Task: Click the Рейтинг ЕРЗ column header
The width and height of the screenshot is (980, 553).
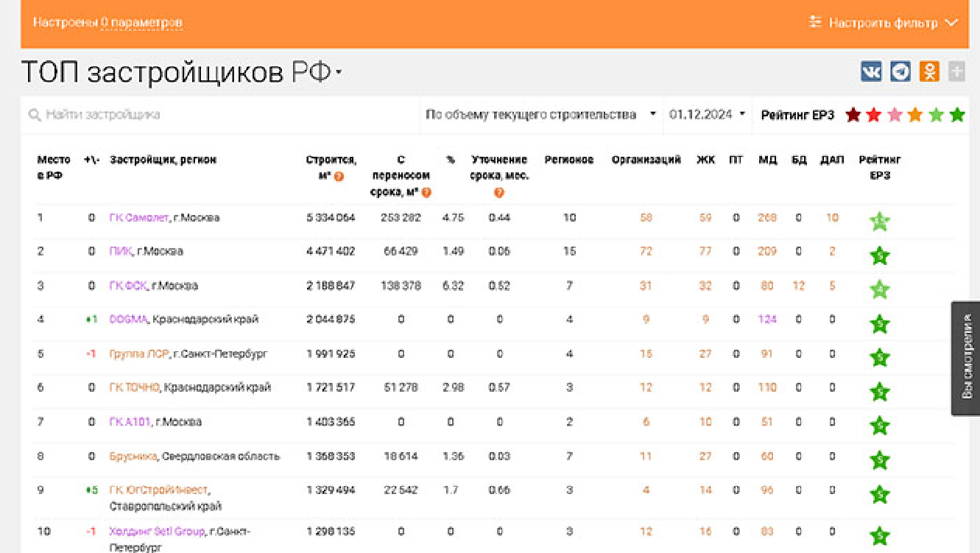Action: (x=880, y=168)
